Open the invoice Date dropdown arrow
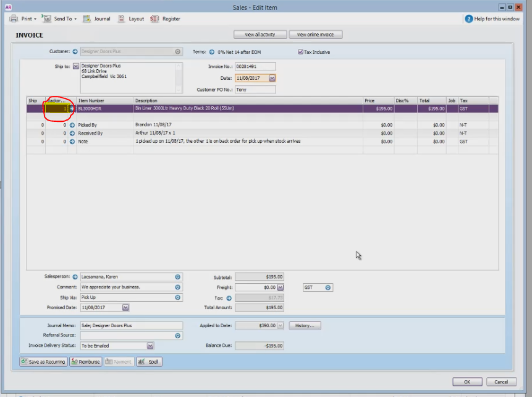 [272, 78]
